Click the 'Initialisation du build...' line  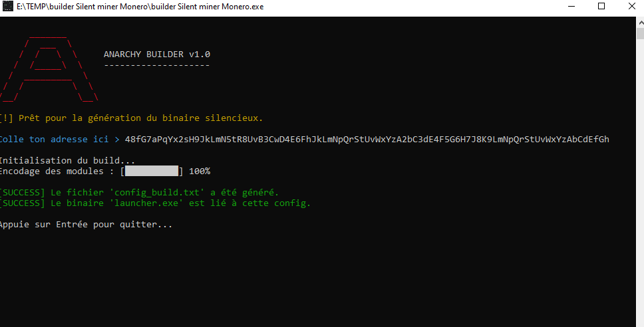pyautogui.click(x=67, y=160)
